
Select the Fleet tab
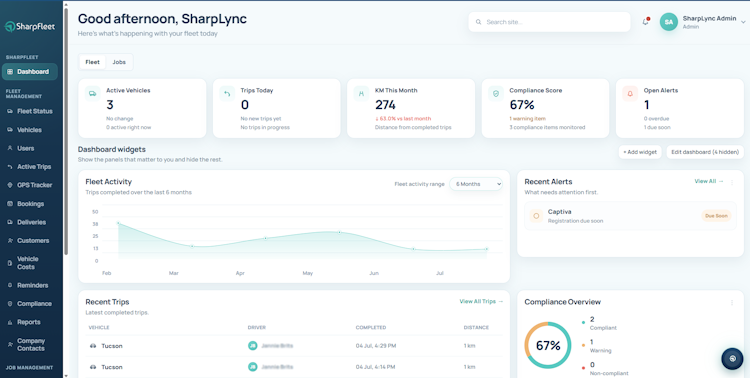[92, 62]
